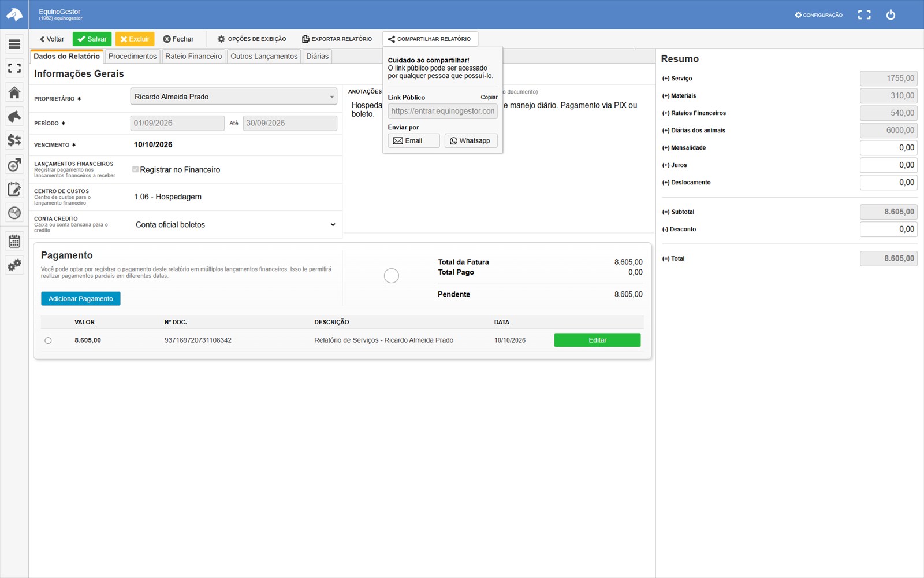The height and width of the screenshot is (578, 924).
Task: Select the Dados do Relatório tab
Action: click(x=66, y=56)
